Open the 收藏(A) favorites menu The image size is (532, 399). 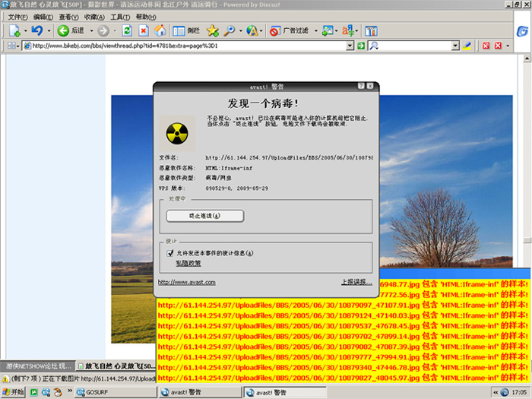[x=95, y=17]
